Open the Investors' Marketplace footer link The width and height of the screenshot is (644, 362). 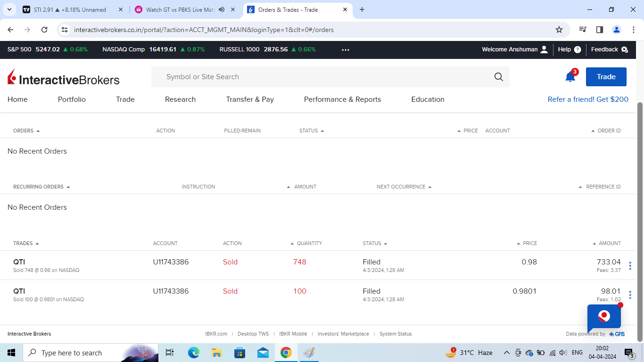pos(343,334)
